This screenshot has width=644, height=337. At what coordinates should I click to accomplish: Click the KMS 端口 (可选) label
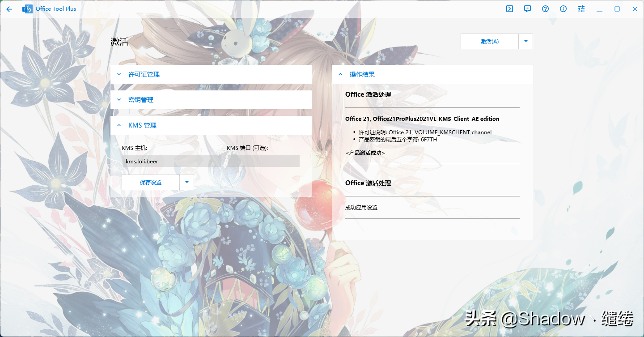[247, 148]
